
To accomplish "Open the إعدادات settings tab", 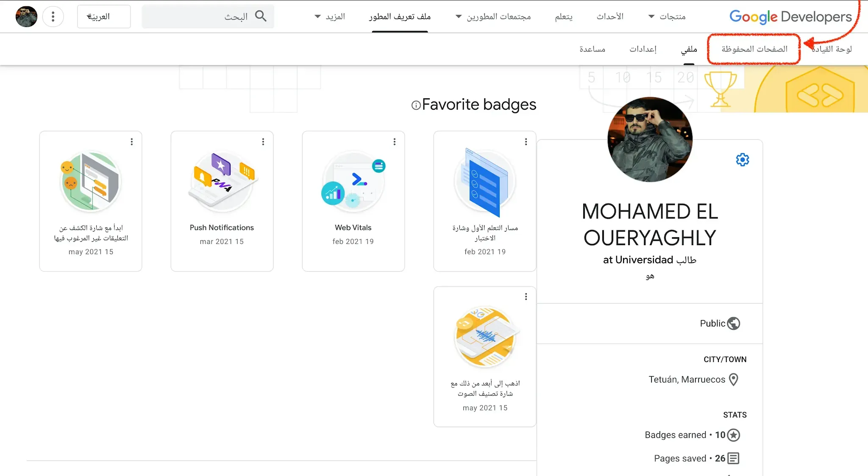I will 643,49.
